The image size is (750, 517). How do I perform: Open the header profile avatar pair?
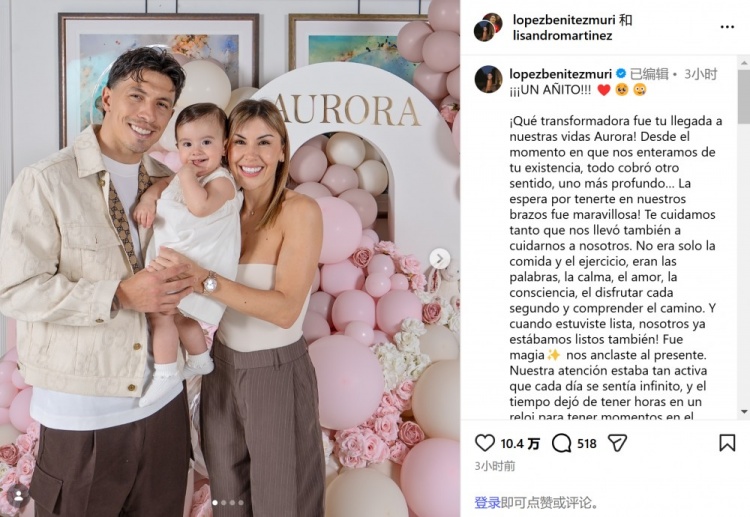488,27
